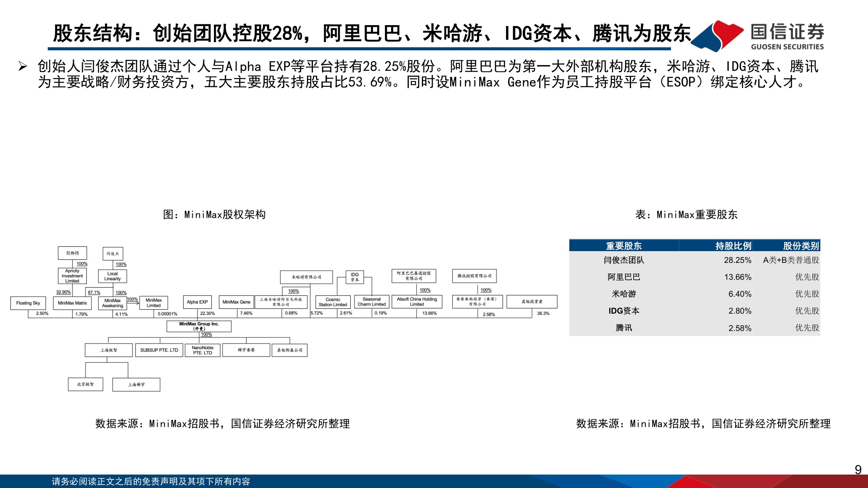The height and width of the screenshot is (488, 868).
Task: Click the slide title about 股东结构
Action: pyautogui.click(x=372, y=33)
